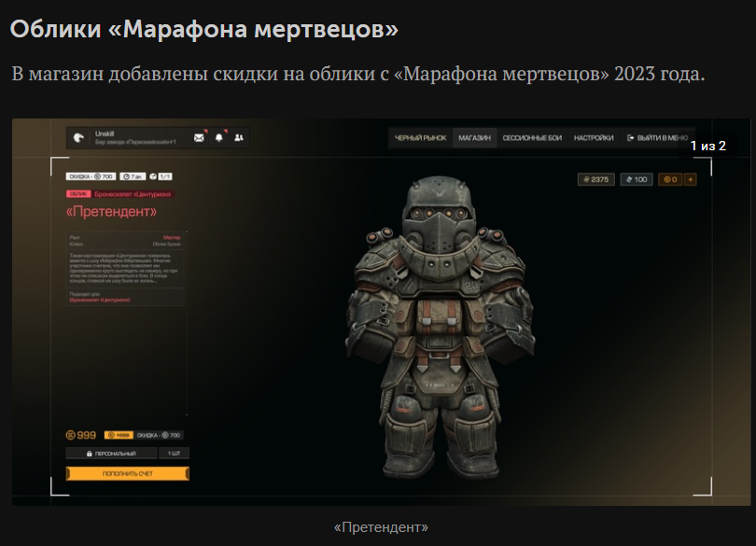This screenshot has width=756, height=546.
Task: Click the Облики «Марафона мертвецов» heading
Action: pyautogui.click(x=204, y=28)
